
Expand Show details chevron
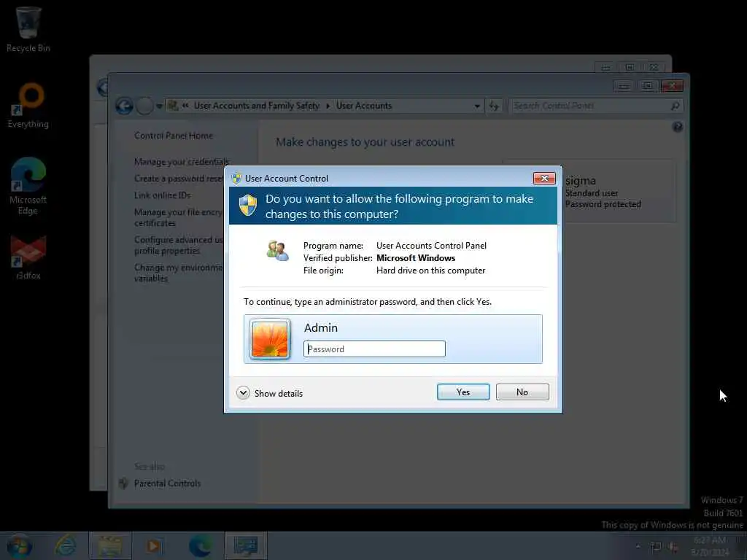click(243, 393)
